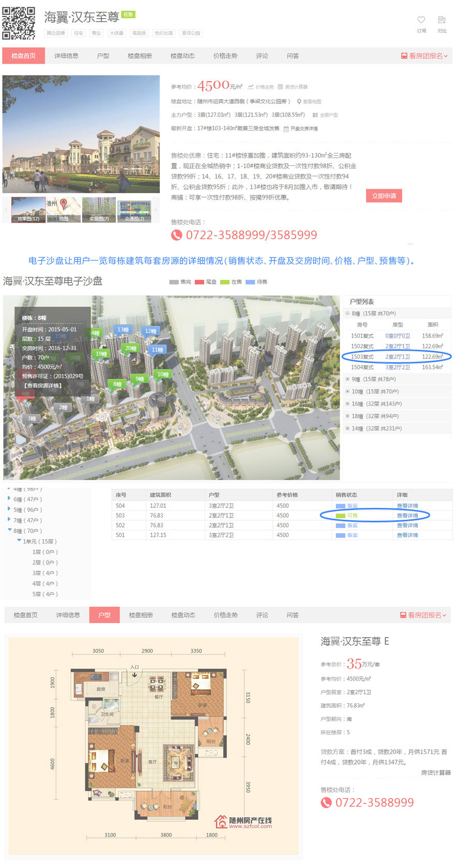This screenshot has width=455, height=868.
Task: Select 3层 (4户) tree item
Action: 45,573
